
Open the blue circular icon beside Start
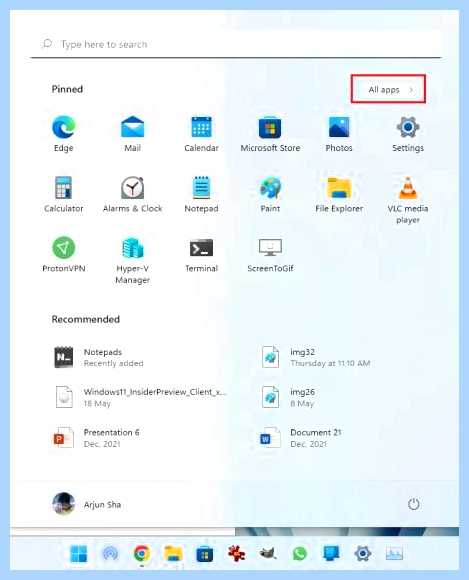[x=110, y=554]
